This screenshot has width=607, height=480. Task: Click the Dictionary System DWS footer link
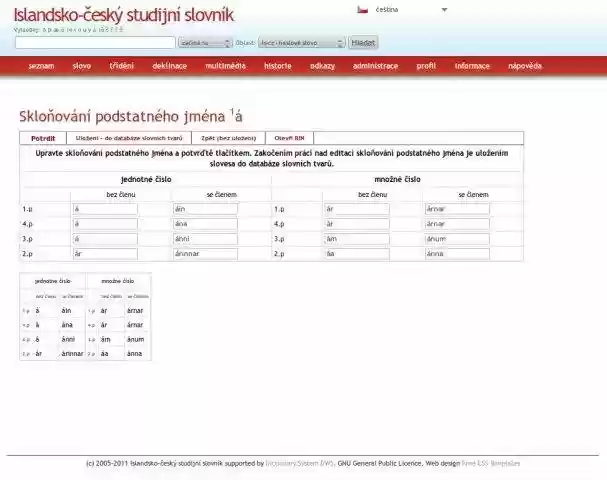(299, 463)
